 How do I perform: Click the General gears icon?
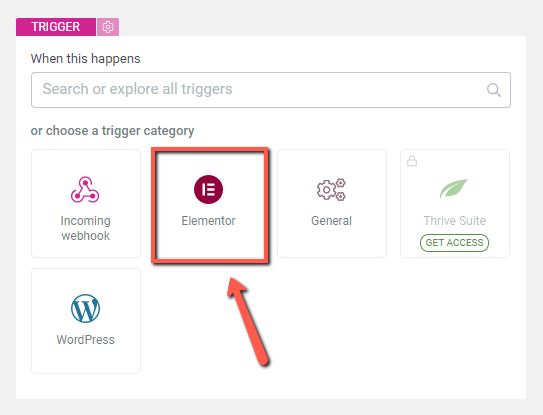[x=331, y=189]
